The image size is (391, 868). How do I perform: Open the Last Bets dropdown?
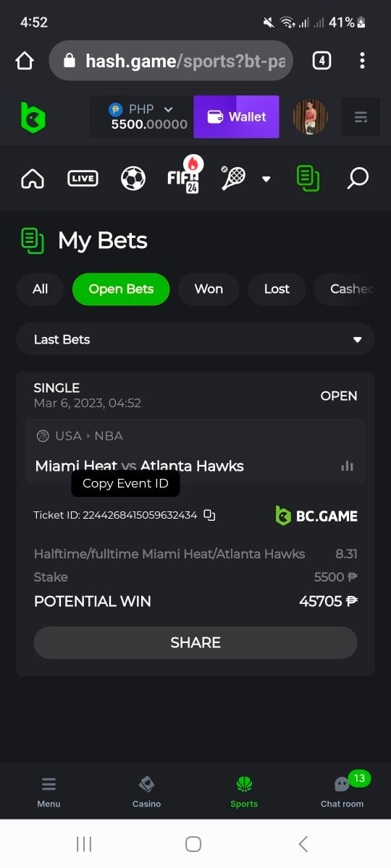coord(195,339)
